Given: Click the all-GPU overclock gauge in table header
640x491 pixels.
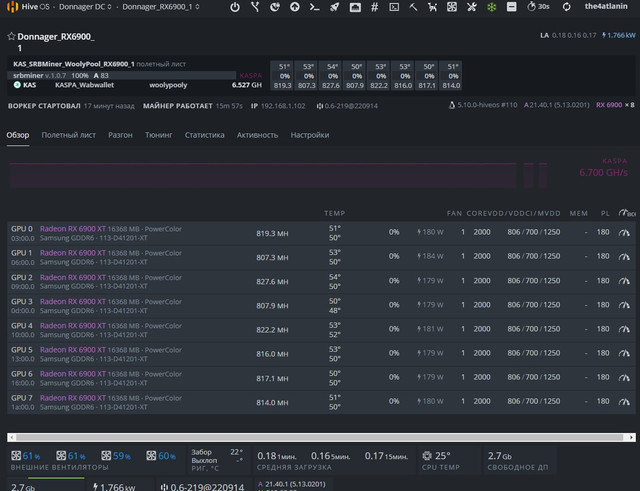Looking at the screenshot, I should click(627, 213).
